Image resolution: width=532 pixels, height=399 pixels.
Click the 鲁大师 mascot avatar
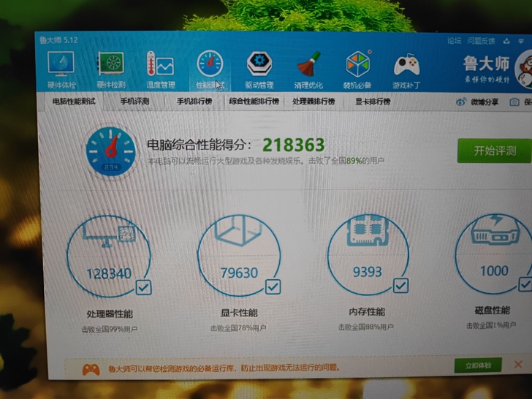click(x=523, y=69)
